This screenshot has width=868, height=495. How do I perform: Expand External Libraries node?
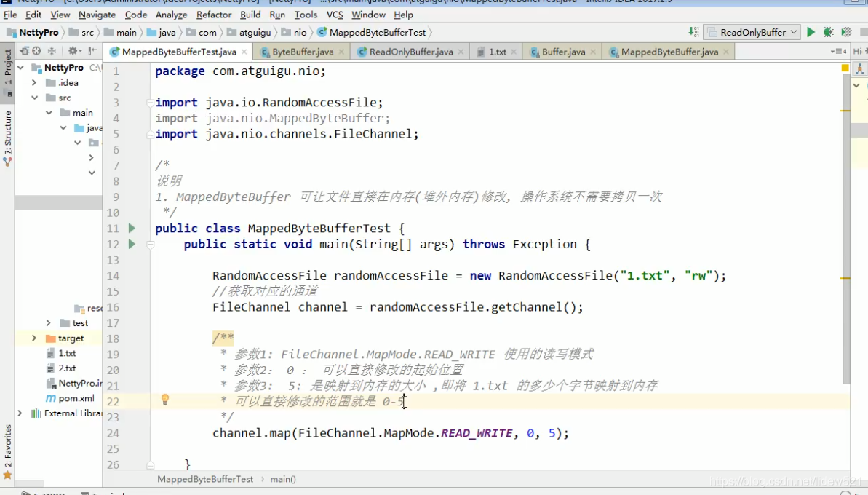tap(20, 413)
